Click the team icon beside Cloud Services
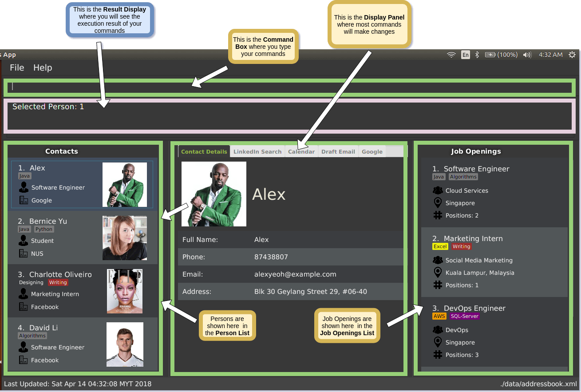This screenshot has width=581, height=392. [x=438, y=190]
